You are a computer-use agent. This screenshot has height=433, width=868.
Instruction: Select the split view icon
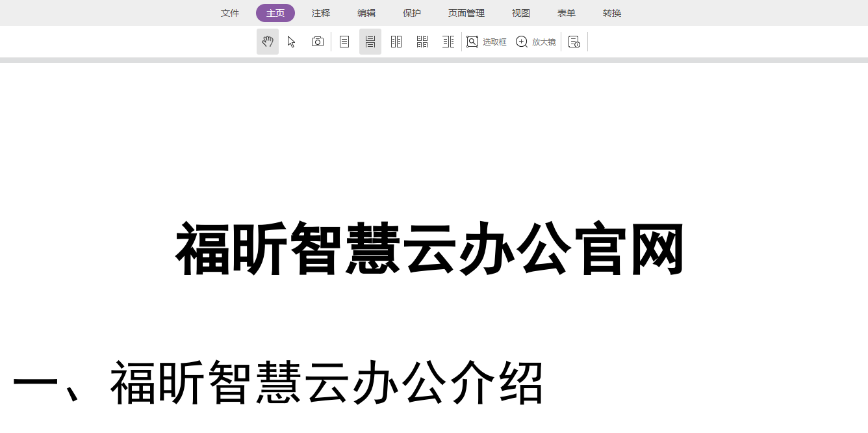coord(448,41)
